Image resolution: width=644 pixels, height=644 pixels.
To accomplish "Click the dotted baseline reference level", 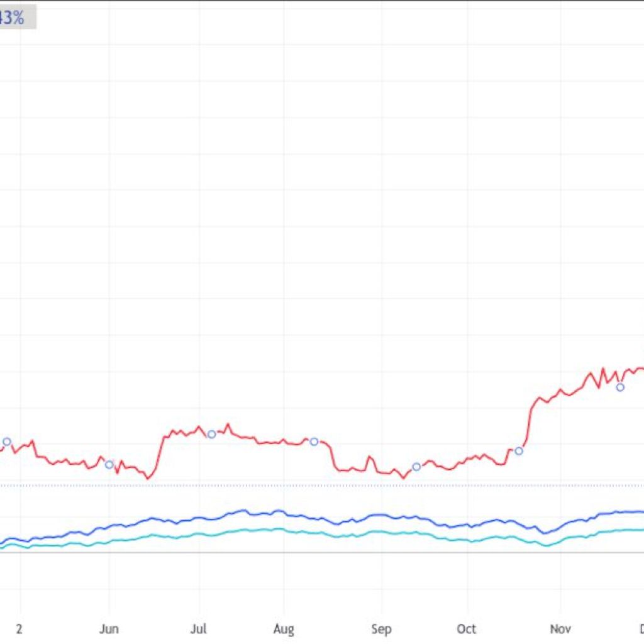I will click(314, 486).
